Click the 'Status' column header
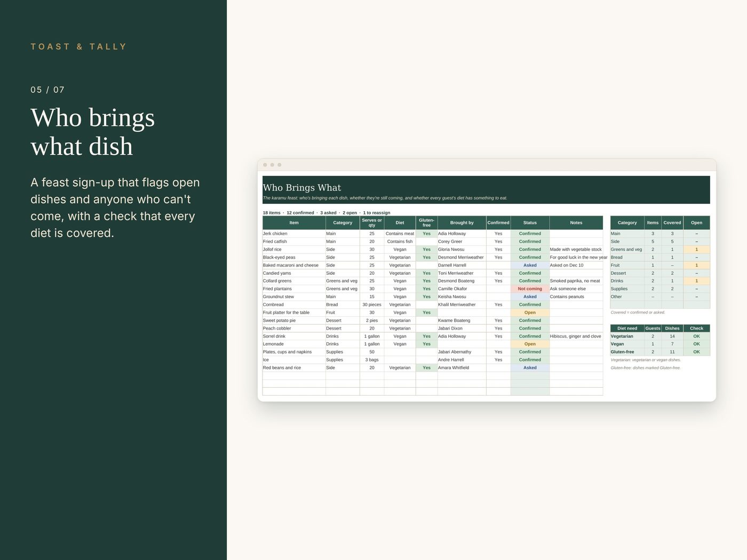 click(530, 223)
